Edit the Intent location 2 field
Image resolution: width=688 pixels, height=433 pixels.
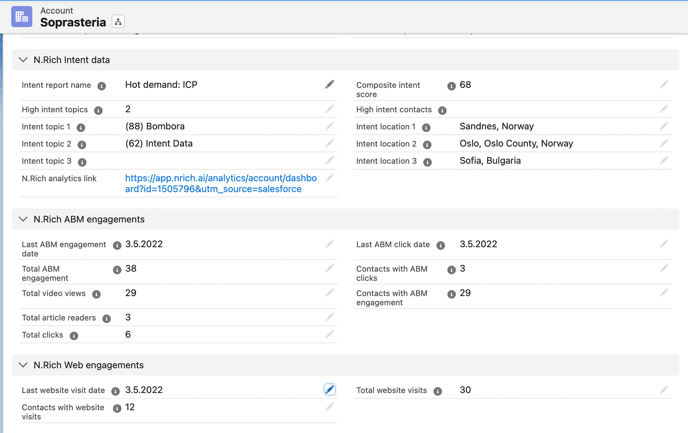[x=664, y=143]
